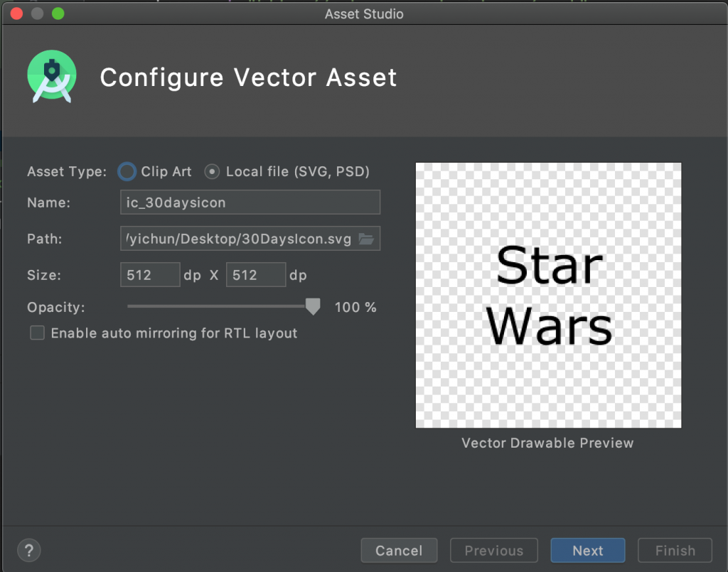Select the Clip Art radio button
The width and height of the screenshot is (728, 572).
(x=127, y=171)
